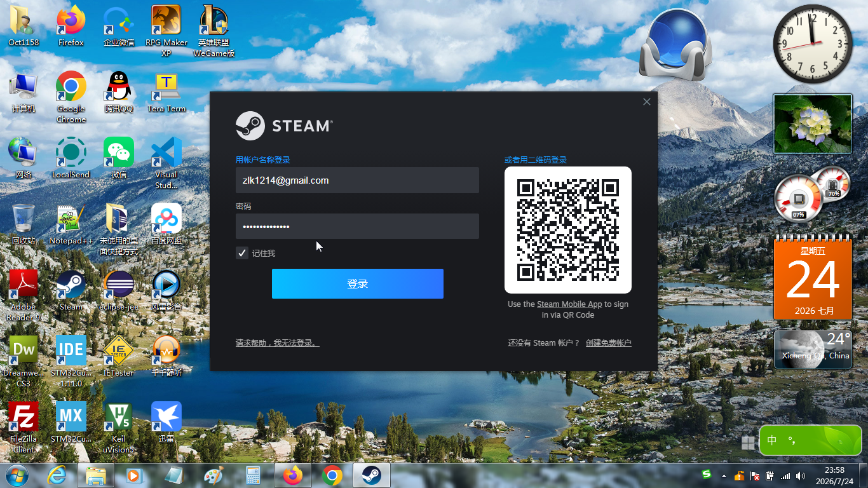This screenshot has width=868, height=488.
Task: Show hidden system tray icons
Action: coord(724,475)
